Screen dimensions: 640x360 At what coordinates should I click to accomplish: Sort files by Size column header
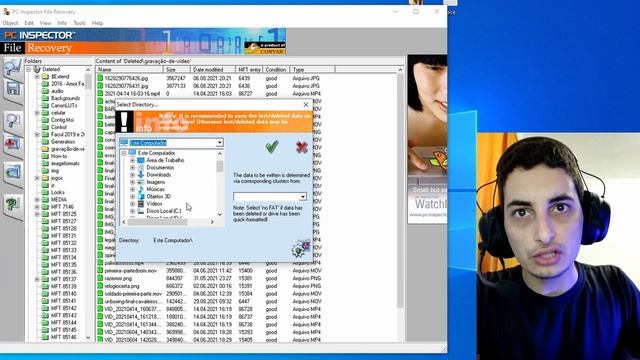coord(177,70)
